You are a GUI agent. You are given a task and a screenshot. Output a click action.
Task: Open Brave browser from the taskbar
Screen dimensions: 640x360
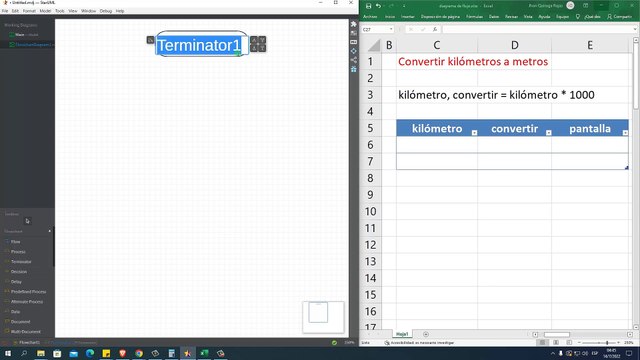coord(122,353)
